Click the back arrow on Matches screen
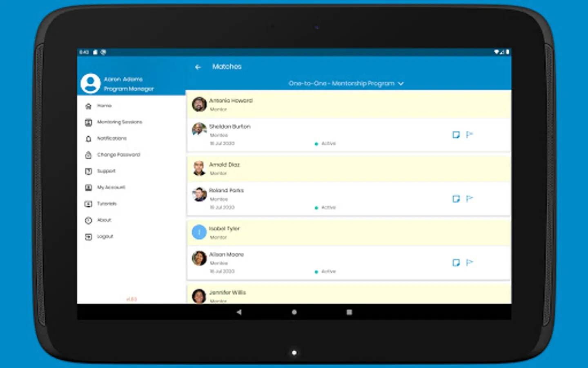 click(x=198, y=67)
